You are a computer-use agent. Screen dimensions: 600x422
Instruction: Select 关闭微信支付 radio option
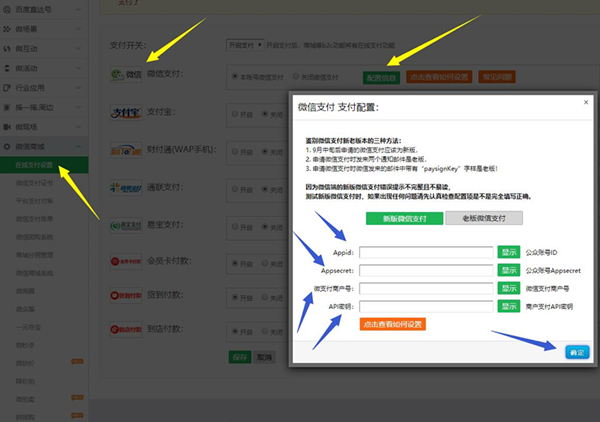(296, 77)
